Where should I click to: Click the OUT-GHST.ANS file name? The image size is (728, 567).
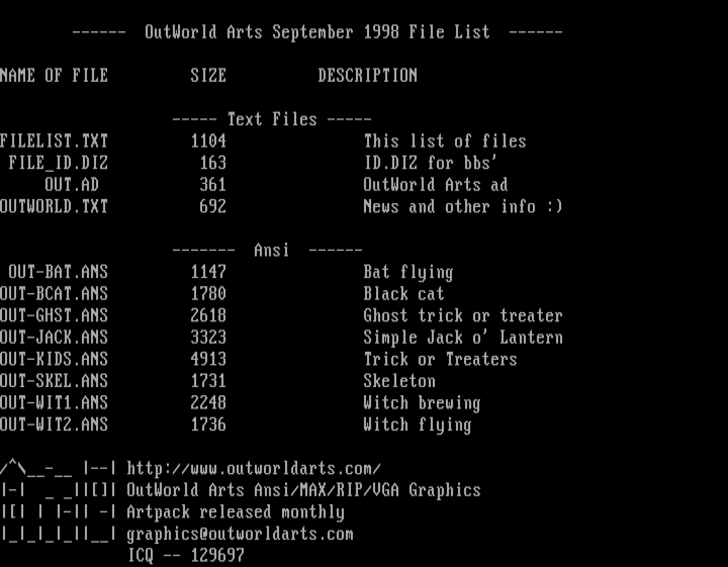[54, 315]
